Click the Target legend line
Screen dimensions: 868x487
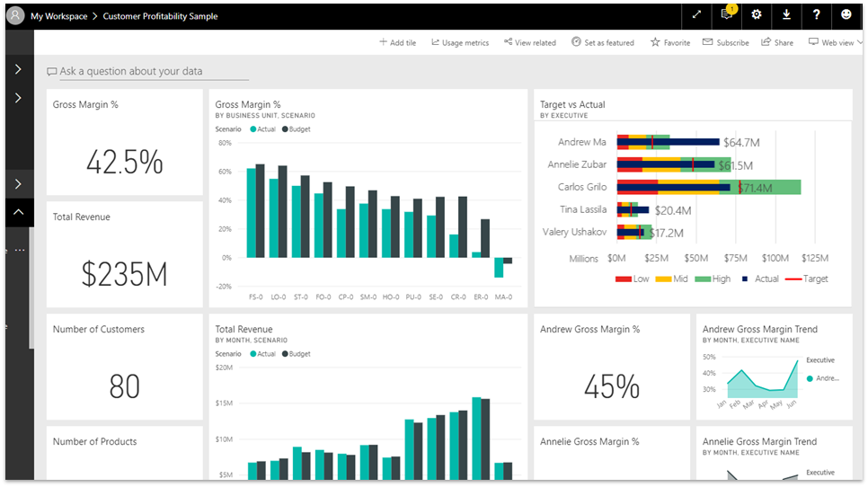pos(793,279)
